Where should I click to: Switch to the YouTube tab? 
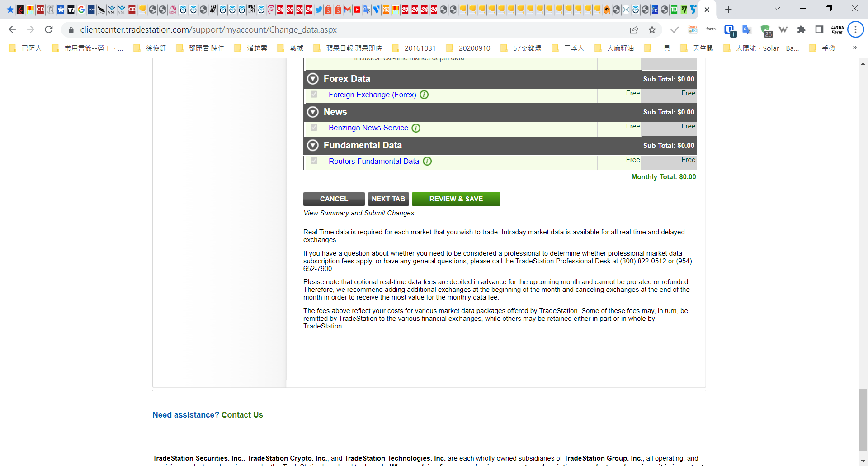(x=357, y=10)
